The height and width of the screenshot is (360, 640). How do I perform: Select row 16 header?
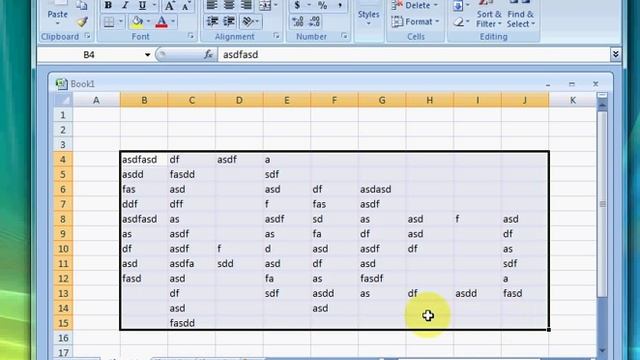[63, 338]
